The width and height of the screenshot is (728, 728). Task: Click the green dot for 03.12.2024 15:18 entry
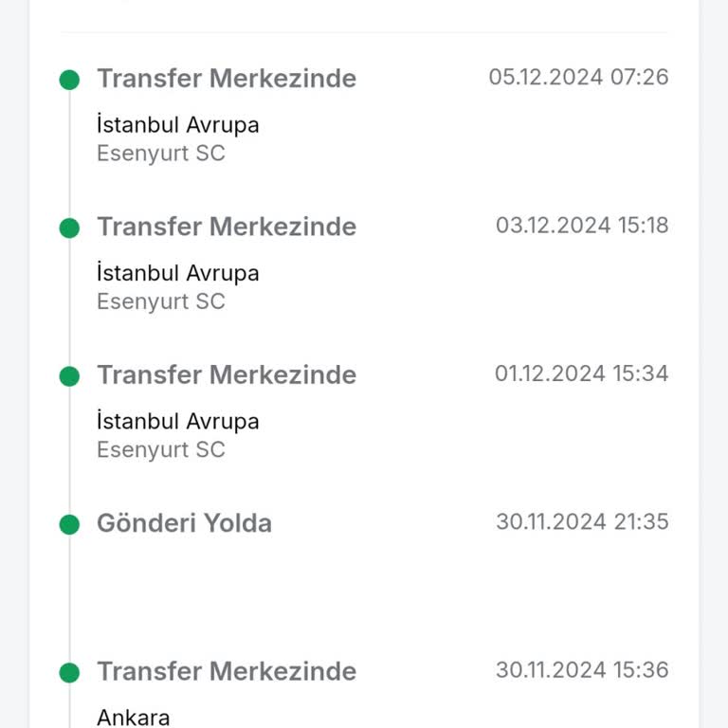69,227
